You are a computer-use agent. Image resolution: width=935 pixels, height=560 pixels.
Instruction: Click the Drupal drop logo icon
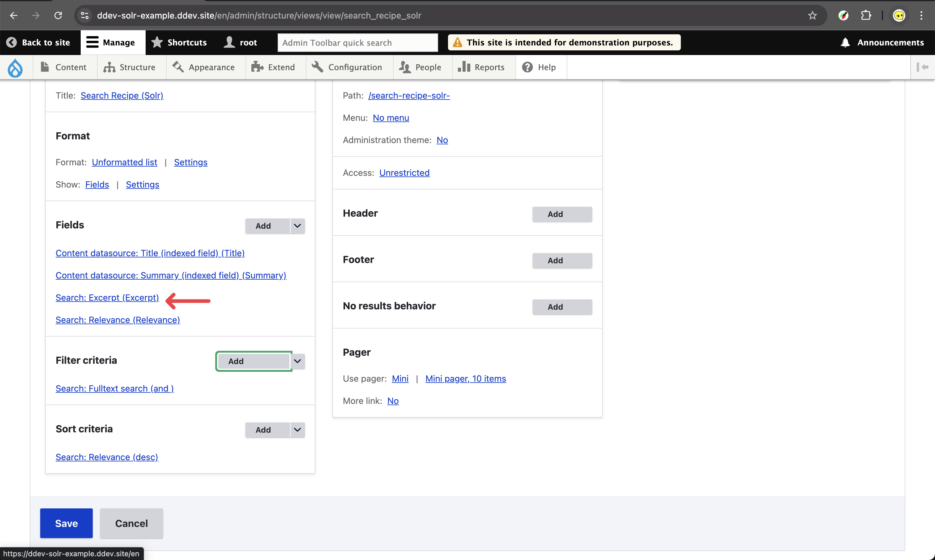(15, 68)
